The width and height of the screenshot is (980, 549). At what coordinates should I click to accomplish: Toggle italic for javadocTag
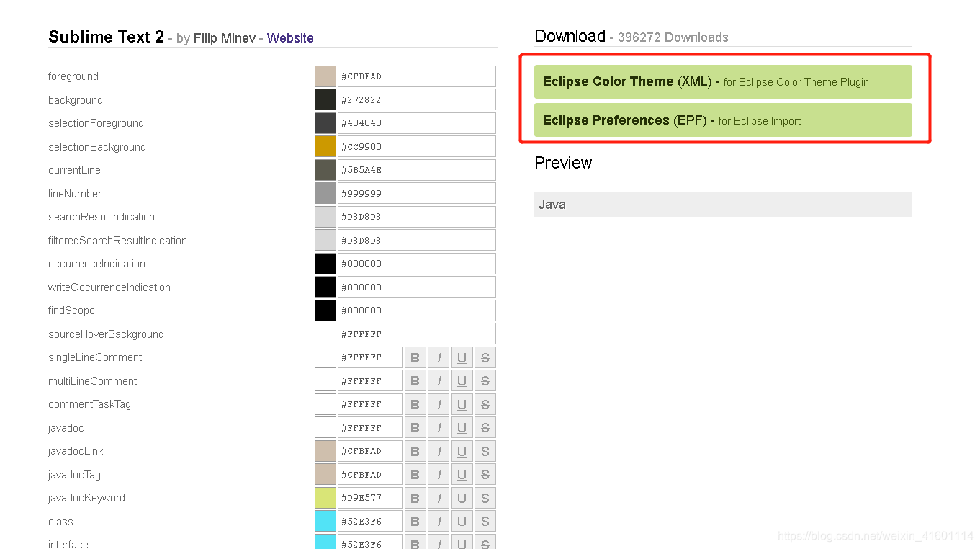439,475
